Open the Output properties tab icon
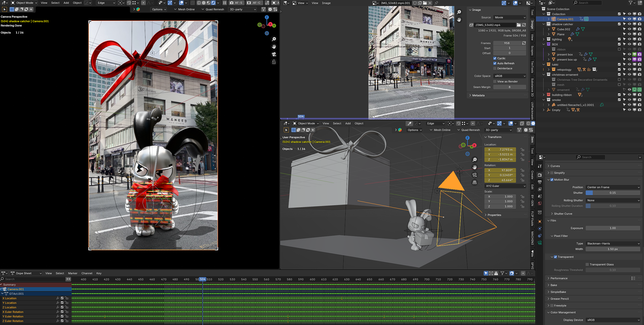The width and height of the screenshot is (644, 325). (540, 182)
